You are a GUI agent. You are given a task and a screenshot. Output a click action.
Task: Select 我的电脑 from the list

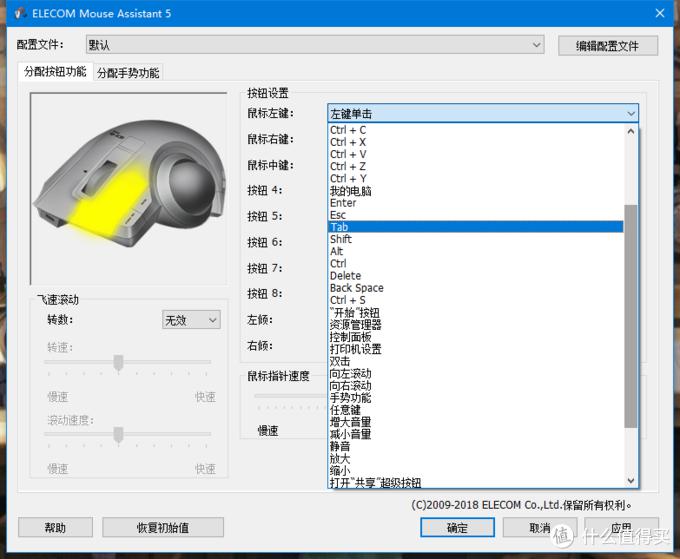476,191
